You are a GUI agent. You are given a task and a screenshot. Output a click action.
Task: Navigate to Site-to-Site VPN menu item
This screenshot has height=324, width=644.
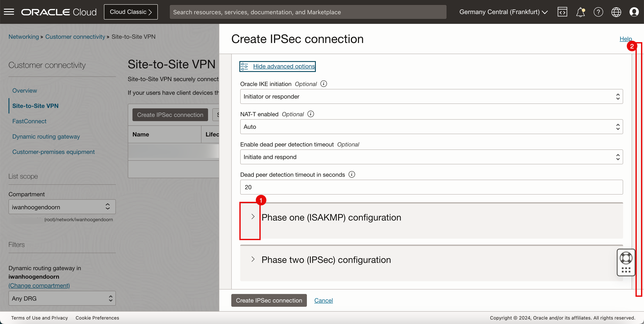(x=36, y=106)
